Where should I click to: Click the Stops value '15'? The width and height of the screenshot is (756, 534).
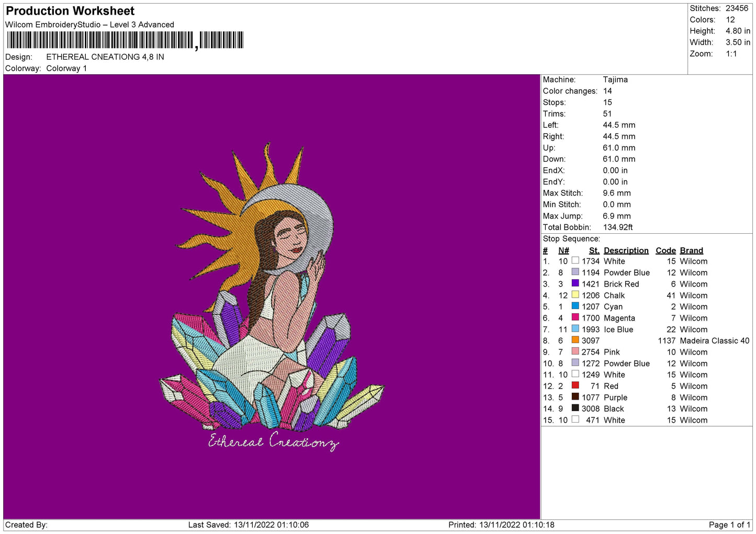607,103
